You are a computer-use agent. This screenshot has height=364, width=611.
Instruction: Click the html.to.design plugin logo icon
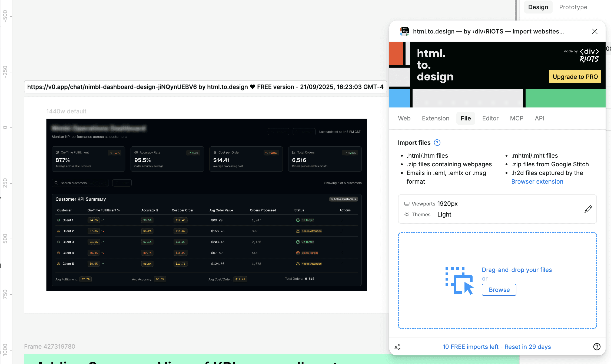tap(404, 31)
